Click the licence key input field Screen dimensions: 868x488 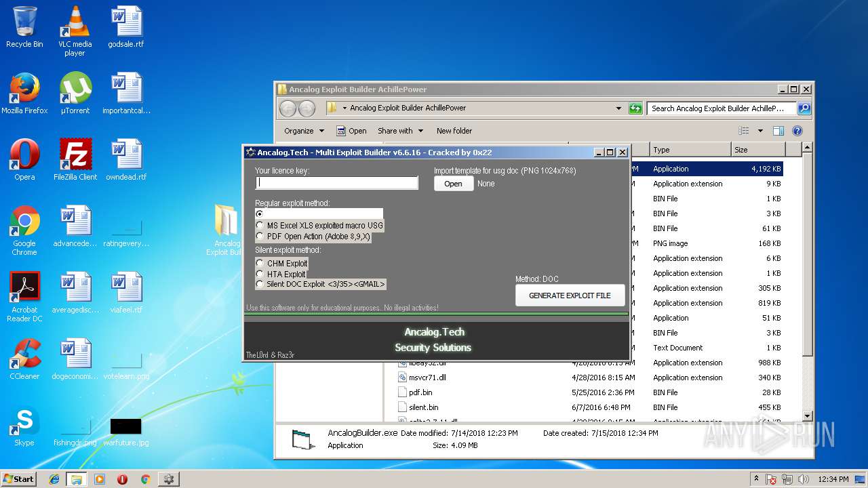pos(337,183)
